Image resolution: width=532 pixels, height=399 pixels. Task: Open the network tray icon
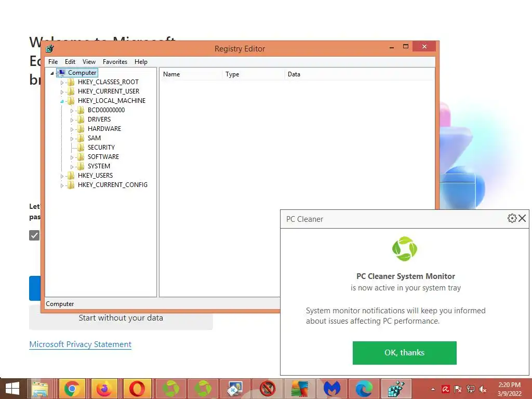coord(471,389)
